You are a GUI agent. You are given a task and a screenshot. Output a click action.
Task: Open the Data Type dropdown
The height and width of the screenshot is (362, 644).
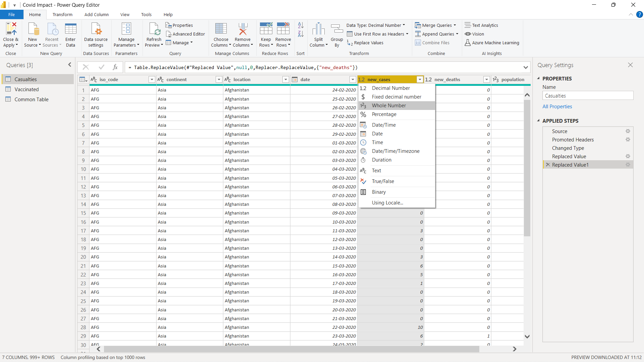404,25
